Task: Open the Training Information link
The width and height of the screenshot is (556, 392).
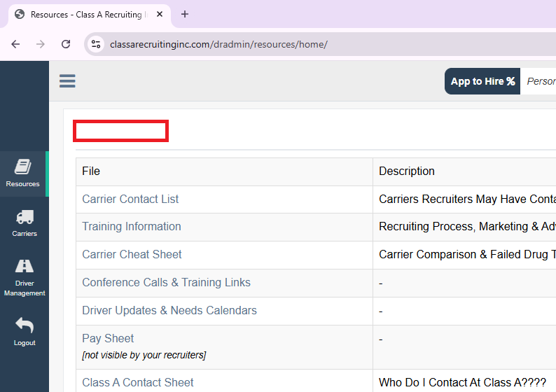Action: click(131, 226)
